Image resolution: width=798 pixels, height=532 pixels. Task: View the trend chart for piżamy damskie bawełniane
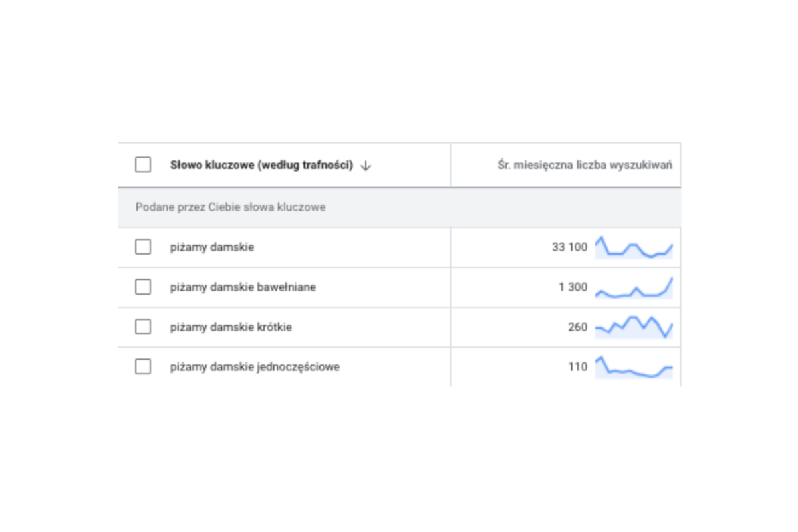[634, 287]
